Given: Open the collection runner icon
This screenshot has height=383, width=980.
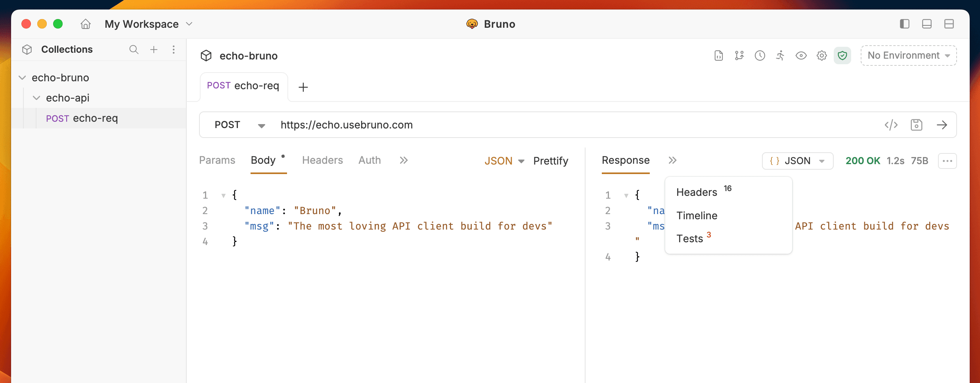Looking at the screenshot, I should coord(780,56).
